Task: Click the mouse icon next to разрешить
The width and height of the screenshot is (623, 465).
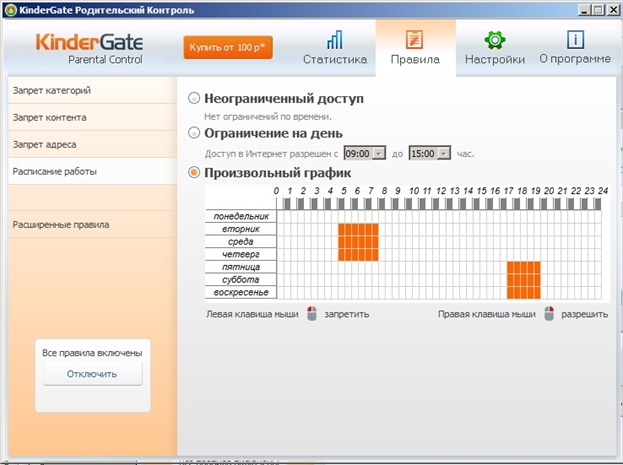Action: [549, 314]
